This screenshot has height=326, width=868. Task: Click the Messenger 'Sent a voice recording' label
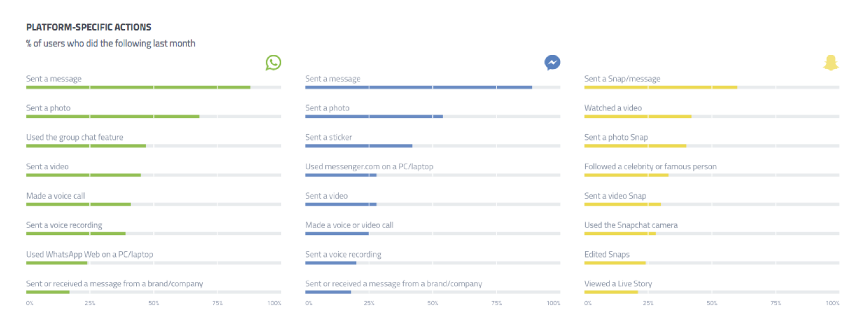(x=343, y=254)
